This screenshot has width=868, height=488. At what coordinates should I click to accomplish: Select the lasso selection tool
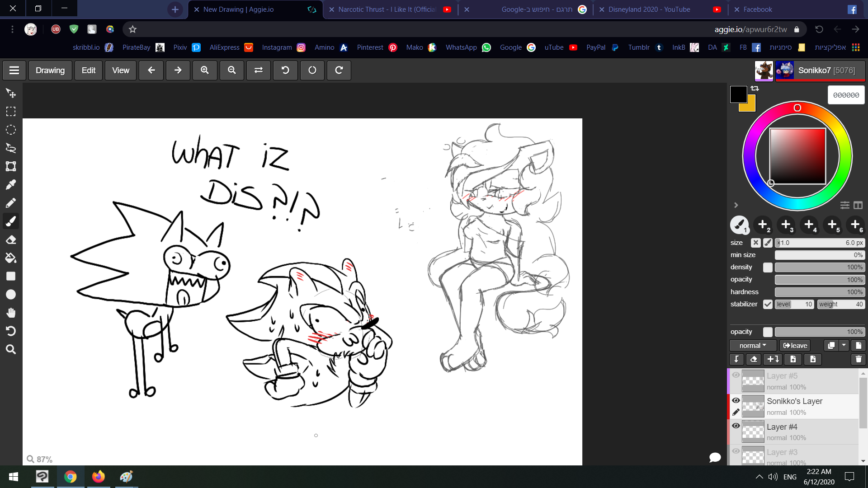click(11, 148)
